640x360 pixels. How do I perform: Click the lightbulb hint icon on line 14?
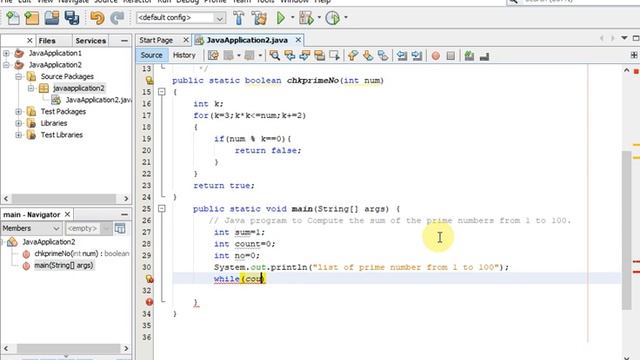coord(149,80)
